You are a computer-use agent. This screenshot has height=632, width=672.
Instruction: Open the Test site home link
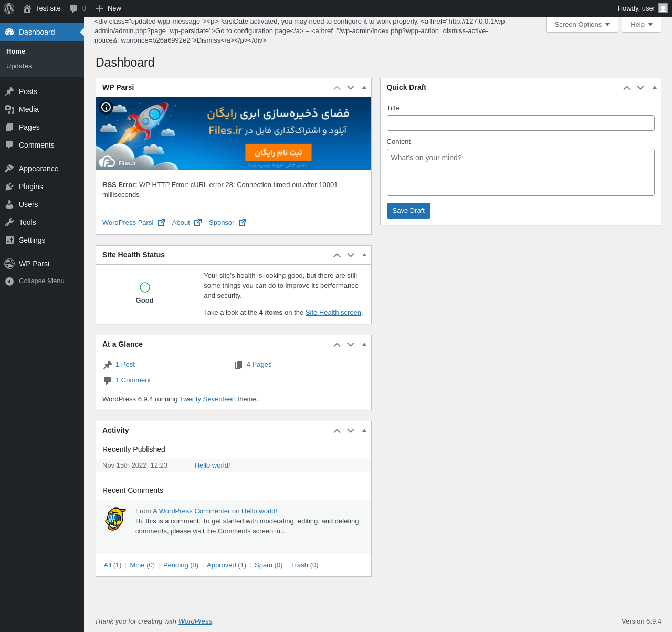click(x=42, y=8)
